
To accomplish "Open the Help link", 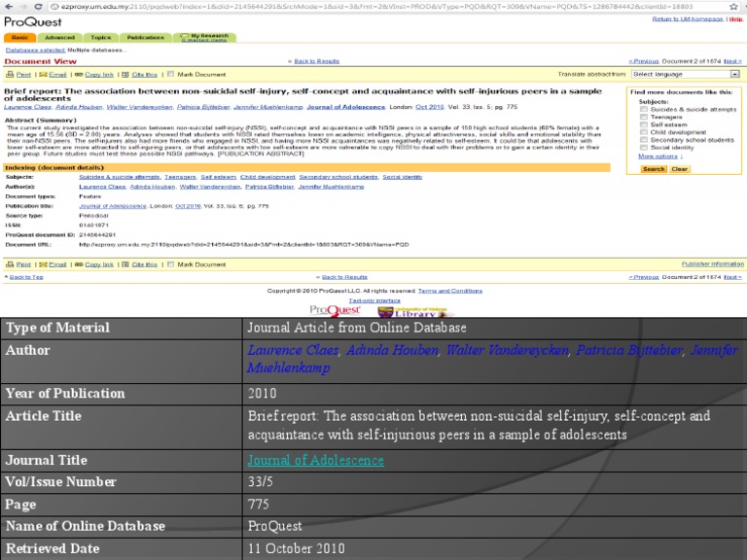I will (735, 19).
